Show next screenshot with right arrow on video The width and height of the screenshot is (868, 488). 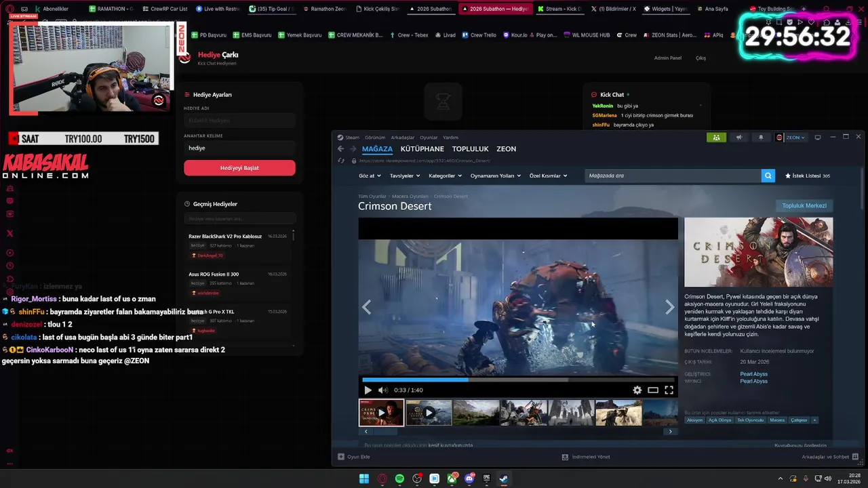669,307
